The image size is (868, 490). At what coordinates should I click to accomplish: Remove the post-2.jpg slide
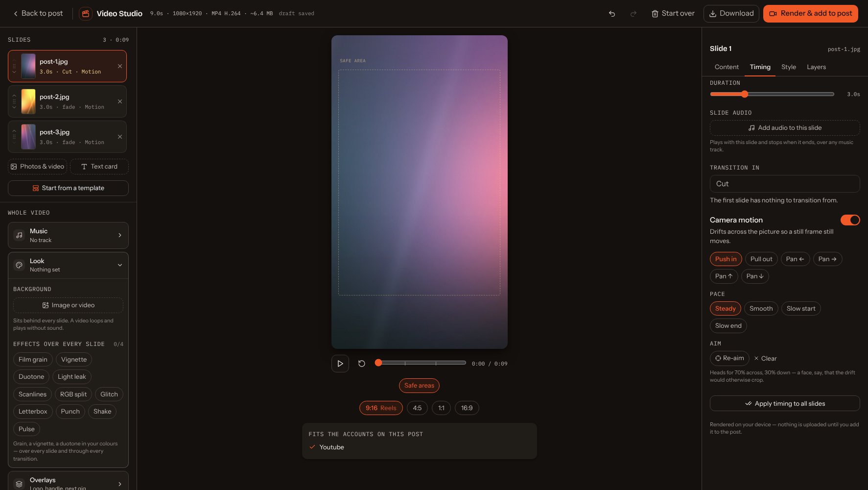click(x=120, y=101)
